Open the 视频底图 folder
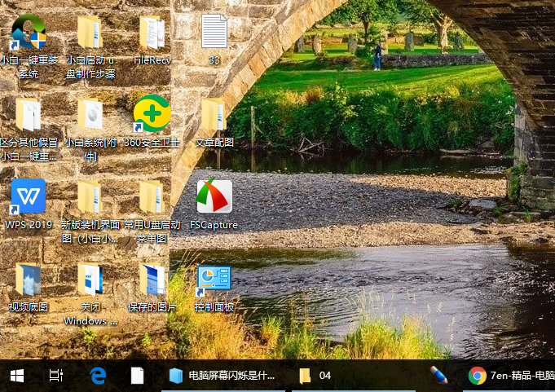Screen dimensions: 555x392 pos(28,280)
